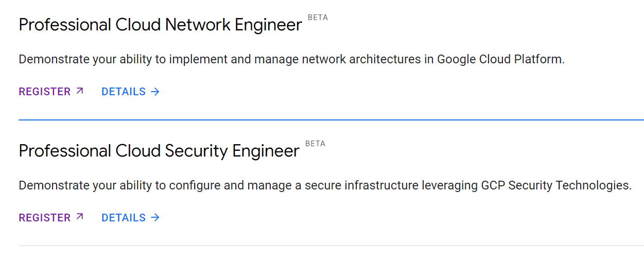Click the external arrow icon beside Network Engineer REGISTER
644x260 pixels.
(x=79, y=91)
